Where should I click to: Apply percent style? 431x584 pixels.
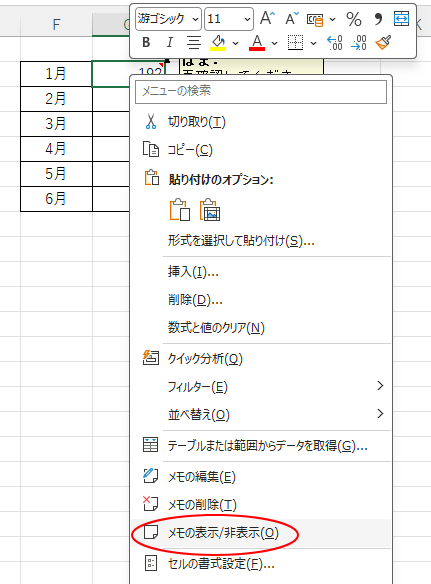[x=354, y=19]
